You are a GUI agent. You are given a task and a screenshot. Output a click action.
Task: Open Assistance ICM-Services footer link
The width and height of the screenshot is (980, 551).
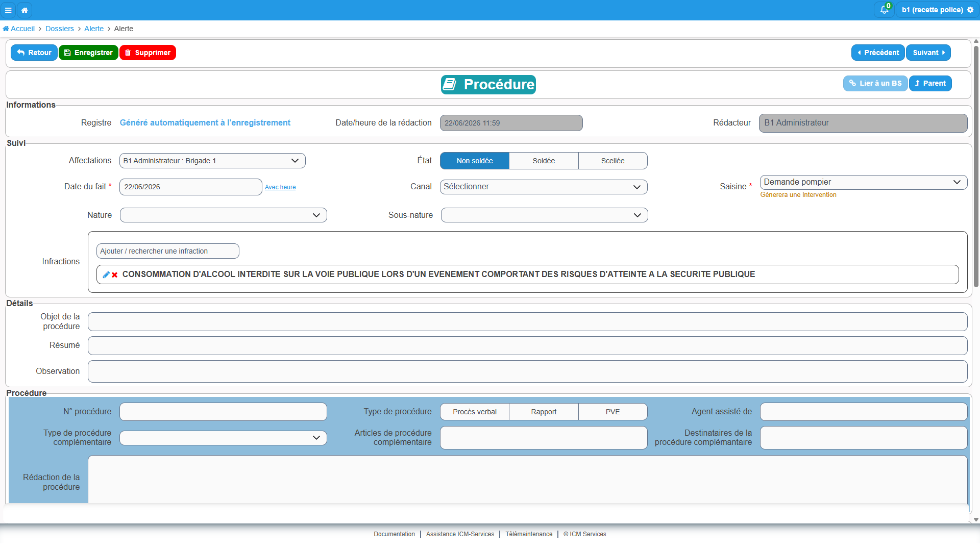pyautogui.click(x=460, y=534)
